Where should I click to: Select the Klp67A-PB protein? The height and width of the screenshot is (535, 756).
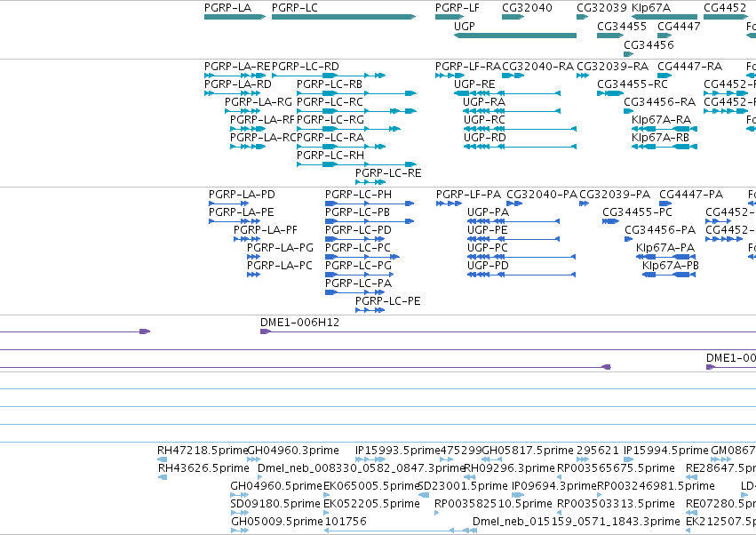coord(669,275)
